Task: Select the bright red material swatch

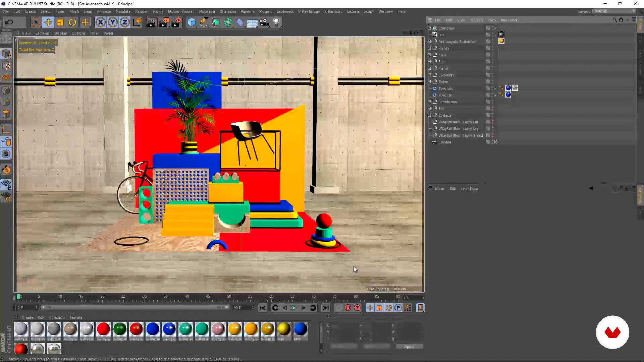Action: tap(103, 329)
